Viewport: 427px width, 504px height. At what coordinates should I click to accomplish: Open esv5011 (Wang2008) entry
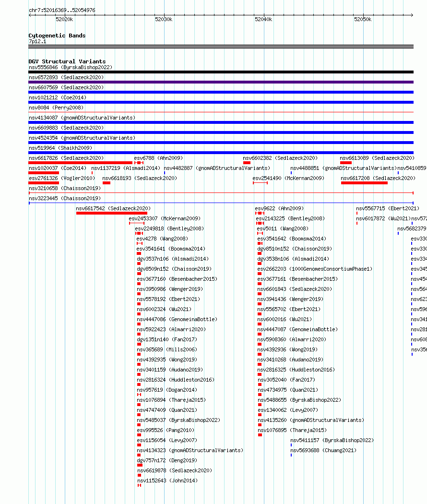tap(283, 228)
